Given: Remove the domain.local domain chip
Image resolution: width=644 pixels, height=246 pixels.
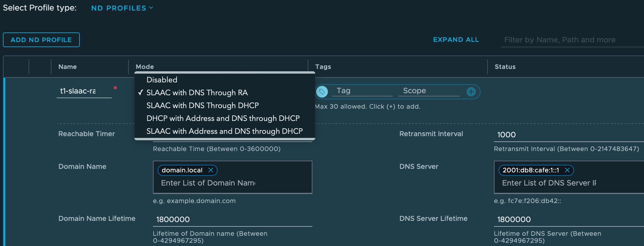Looking at the screenshot, I should 211,170.
